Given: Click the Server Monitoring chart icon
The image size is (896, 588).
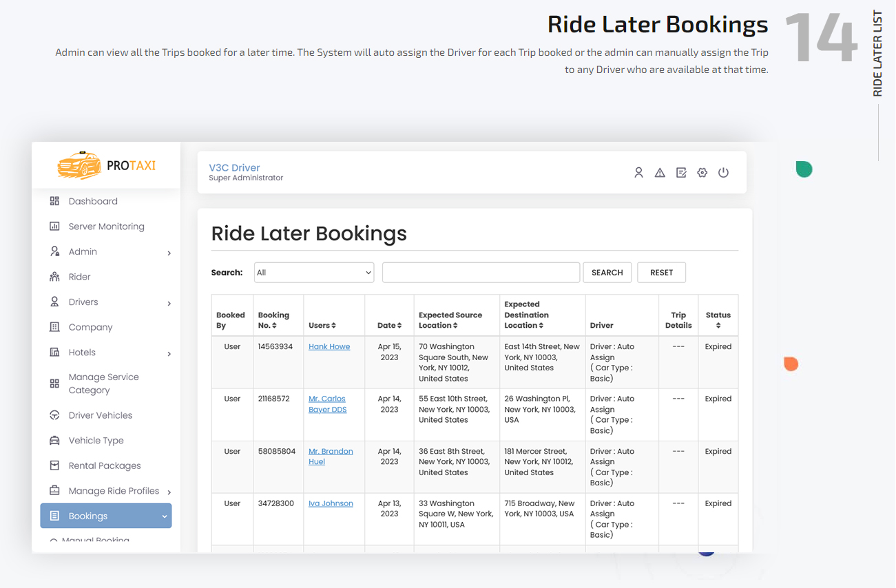Looking at the screenshot, I should click(x=54, y=227).
